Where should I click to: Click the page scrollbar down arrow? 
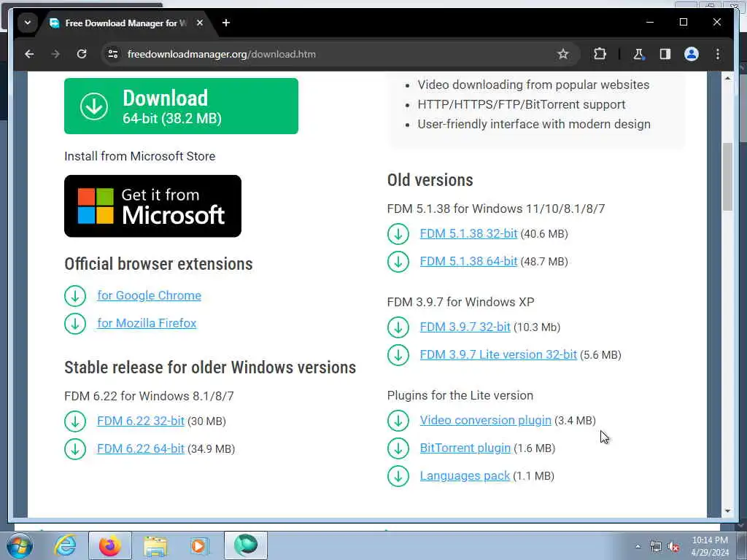[727, 511]
